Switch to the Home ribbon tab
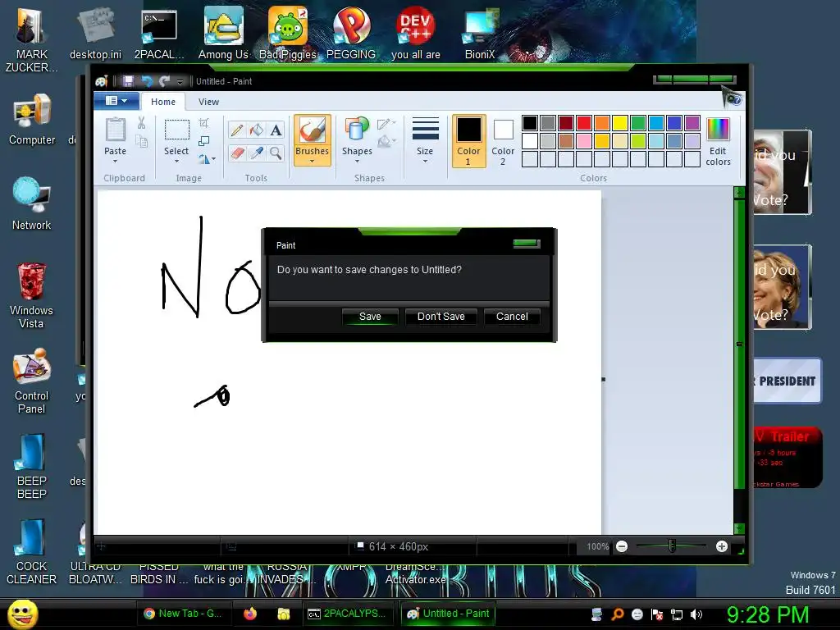This screenshot has height=630, width=840. [x=163, y=101]
